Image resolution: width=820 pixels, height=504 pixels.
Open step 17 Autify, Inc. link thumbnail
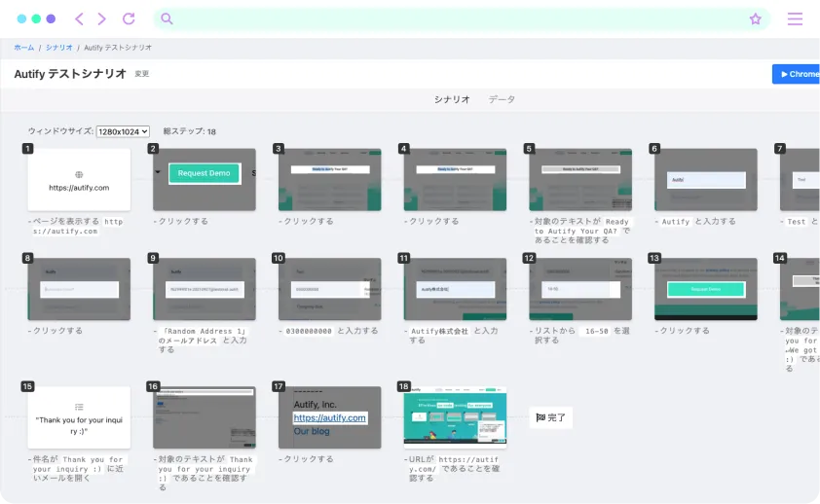pos(330,417)
